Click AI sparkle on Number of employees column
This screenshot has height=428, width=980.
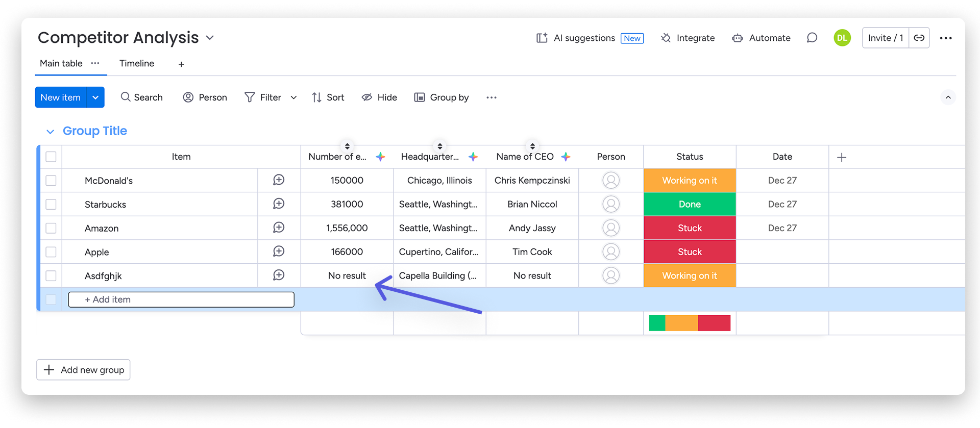[x=380, y=157]
